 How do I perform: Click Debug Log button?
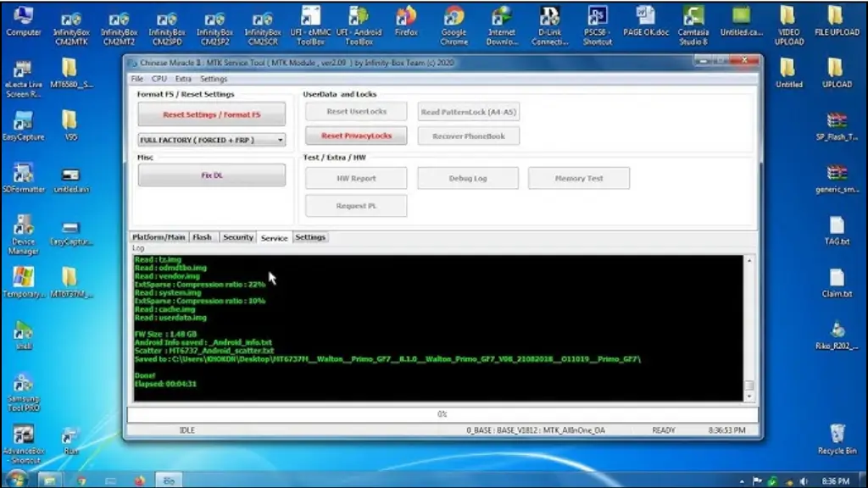[468, 178]
